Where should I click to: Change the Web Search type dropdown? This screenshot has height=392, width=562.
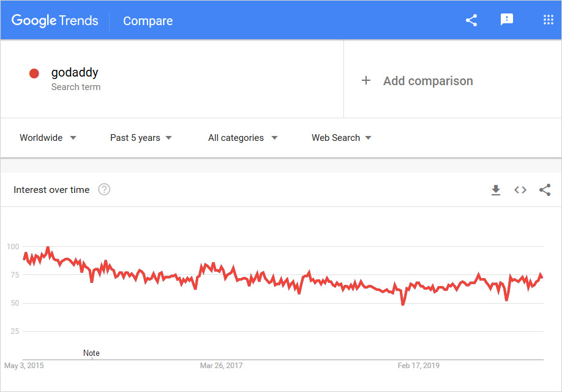(341, 138)
